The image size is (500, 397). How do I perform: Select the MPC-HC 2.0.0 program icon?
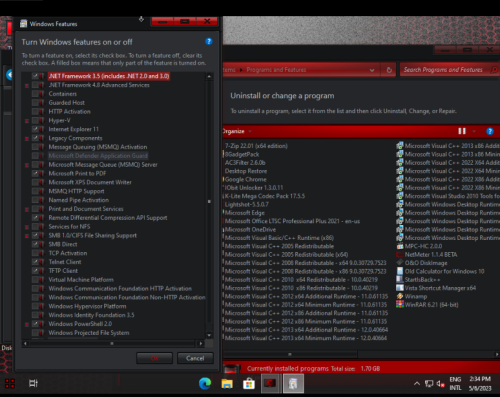tap(400, 246)
